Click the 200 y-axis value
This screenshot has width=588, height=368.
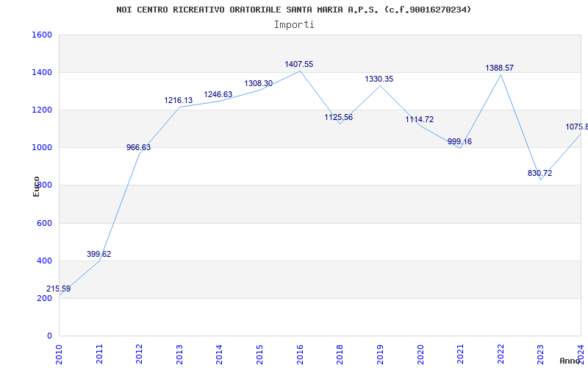pos(44,299)
